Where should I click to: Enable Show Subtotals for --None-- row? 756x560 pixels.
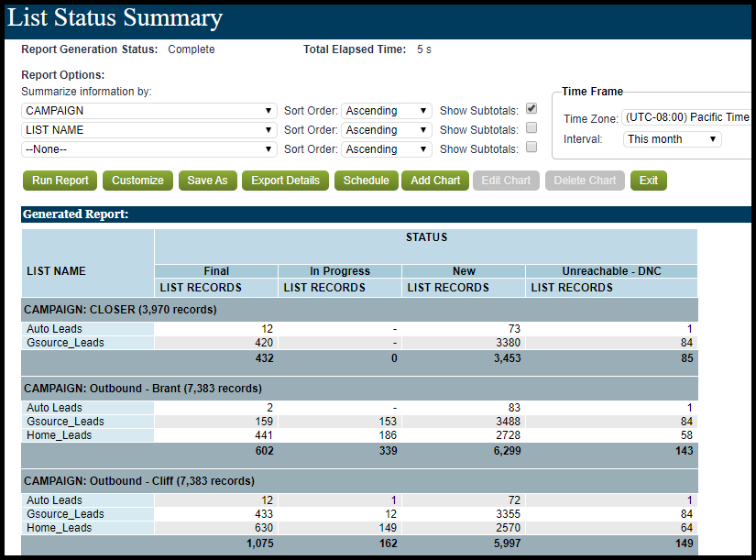pos(531,147)
